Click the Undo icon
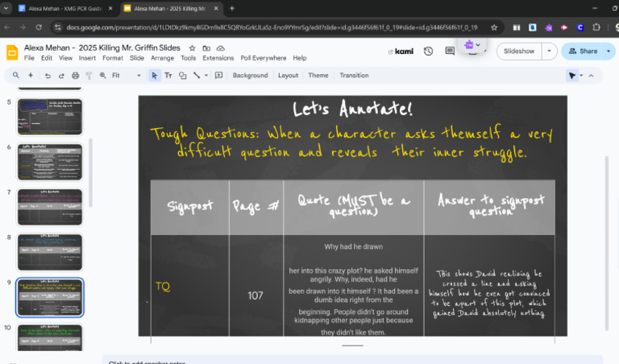619x364 pixels. click(48, 76)
